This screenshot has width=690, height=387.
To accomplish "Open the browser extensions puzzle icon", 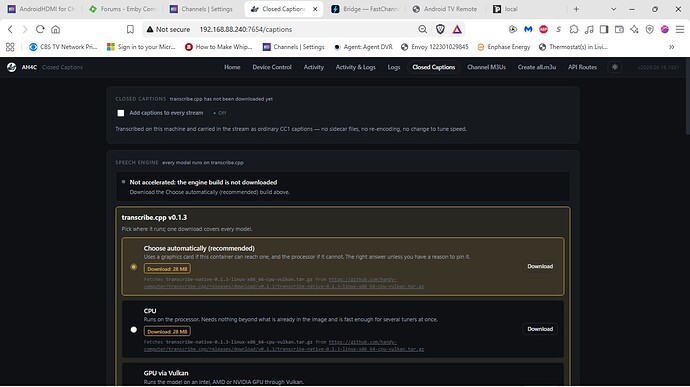I will pyautogui.click(x=574, y=29).
